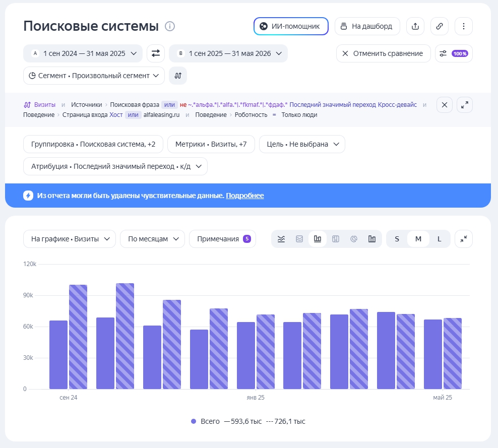
Task: Open period B date range dropdown
Action: coord(228,53)
